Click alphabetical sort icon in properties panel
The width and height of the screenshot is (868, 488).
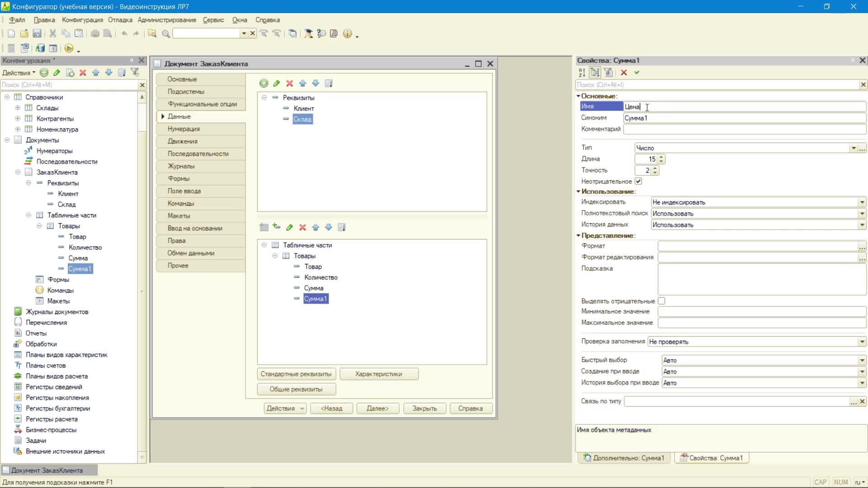point(582,72)
